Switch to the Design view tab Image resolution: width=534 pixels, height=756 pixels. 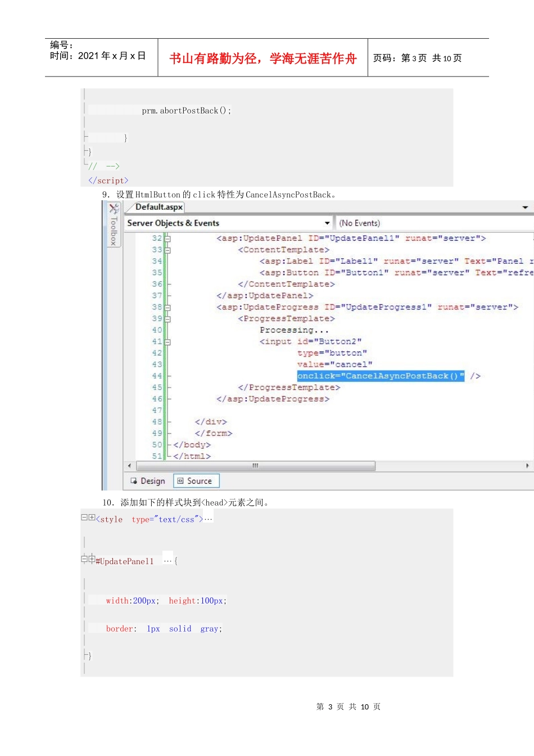tap(148, 481)
